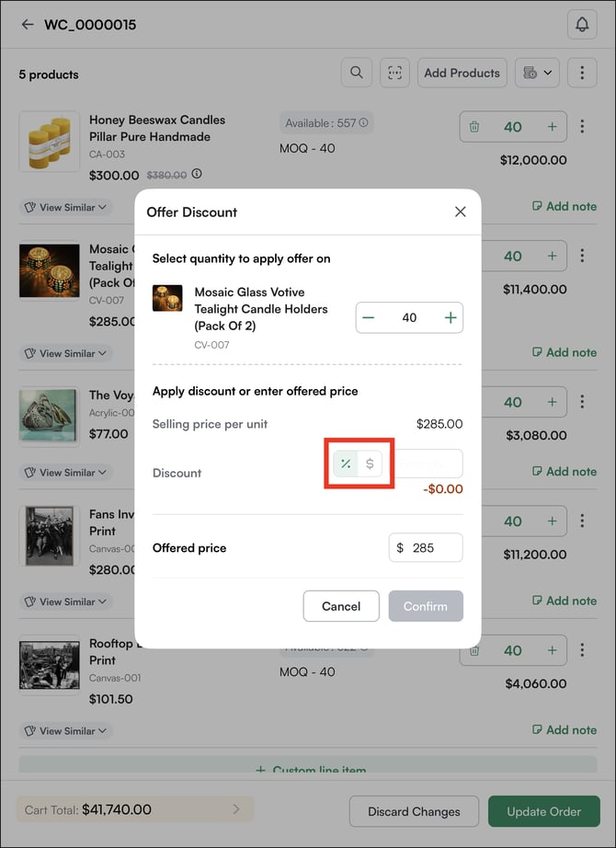Open the bulk pricing icon next to Add Products
Viewport: 616px width, 848px height.
click(531, 72)
